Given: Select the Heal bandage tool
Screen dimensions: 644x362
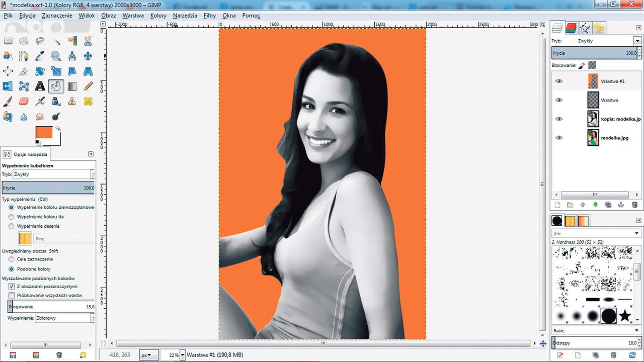Looking at the screenshot, I should 88,102.
